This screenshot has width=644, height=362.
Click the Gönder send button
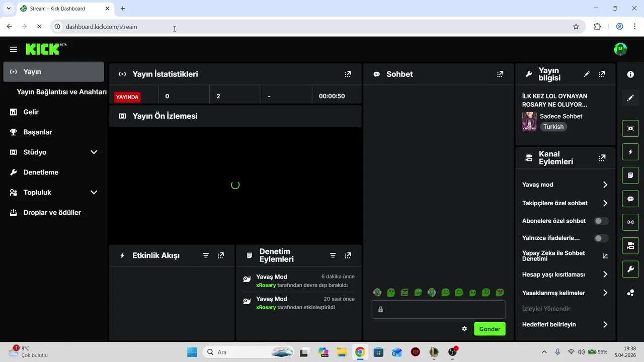click(490, 329)
